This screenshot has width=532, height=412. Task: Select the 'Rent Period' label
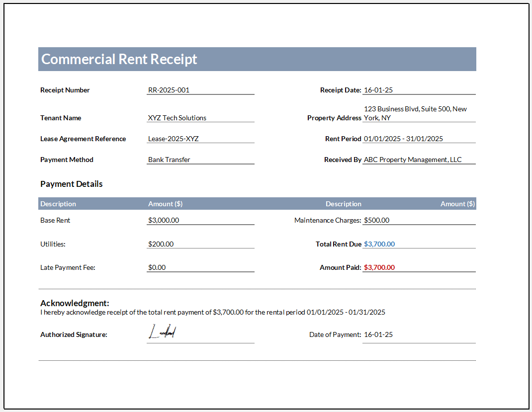point(343,139)
